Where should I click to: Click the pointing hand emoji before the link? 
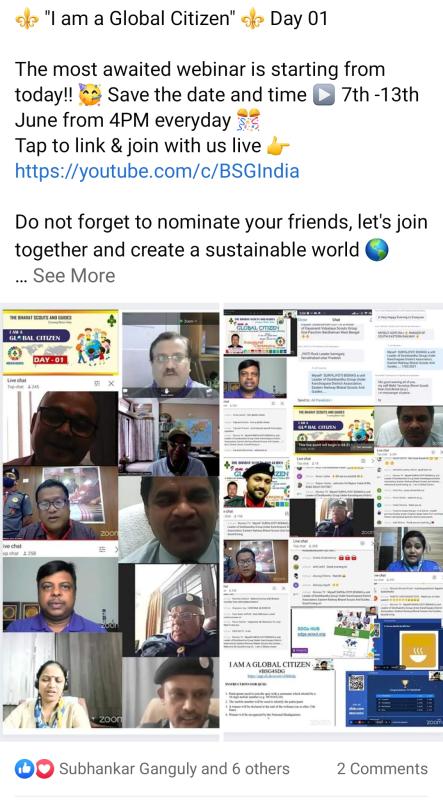pyautogui.click(x=278, y=146)
